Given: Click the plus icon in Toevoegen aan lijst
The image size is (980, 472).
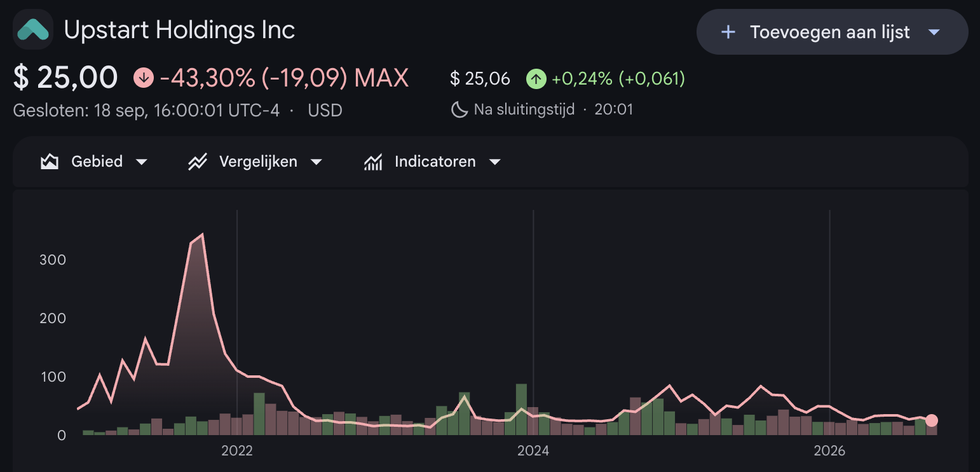Looking at the screenshot, I should tap(728, 32).
